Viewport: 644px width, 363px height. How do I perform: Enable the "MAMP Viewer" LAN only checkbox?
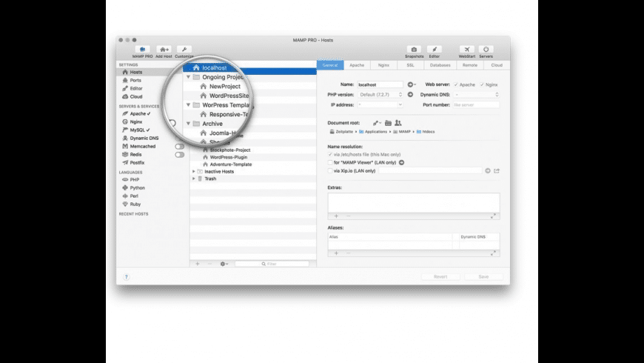(x=330, y=162)
